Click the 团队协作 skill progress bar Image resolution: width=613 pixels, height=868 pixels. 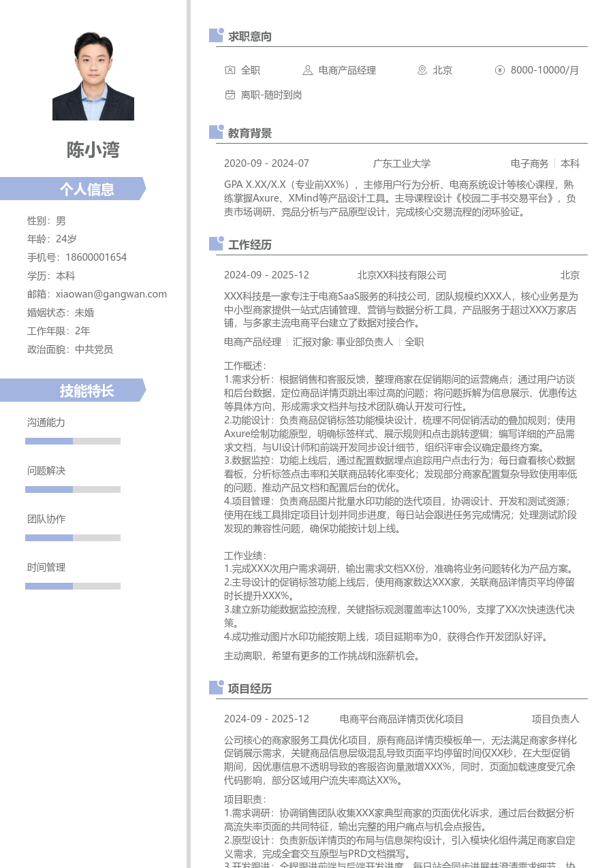(x=73, y=537)
